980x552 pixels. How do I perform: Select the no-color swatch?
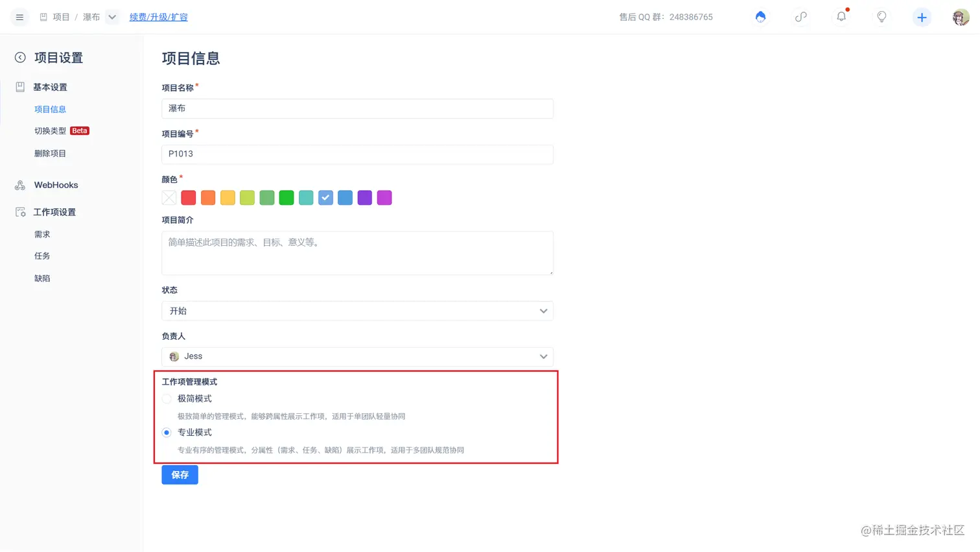pyautogui.click(x=169, y=198)
